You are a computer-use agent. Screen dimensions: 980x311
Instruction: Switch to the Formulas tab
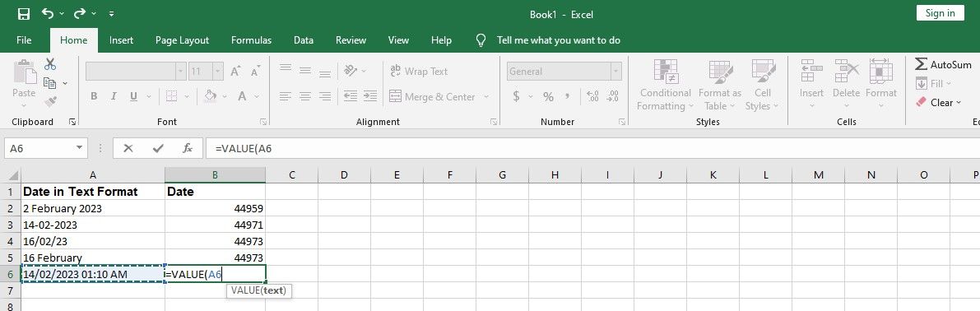(x=251, y=40)
